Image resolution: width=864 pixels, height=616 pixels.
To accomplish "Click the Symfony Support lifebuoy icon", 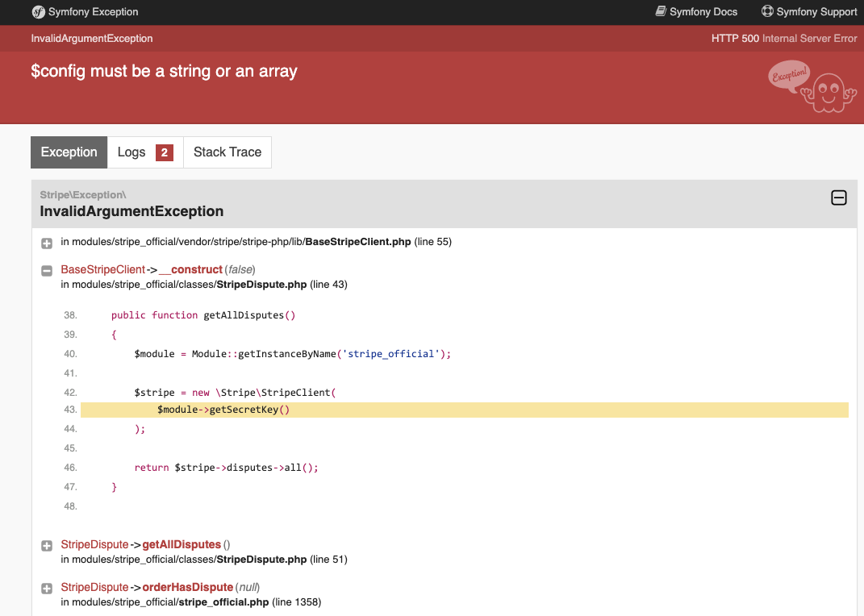I will (x=767, y=12).
